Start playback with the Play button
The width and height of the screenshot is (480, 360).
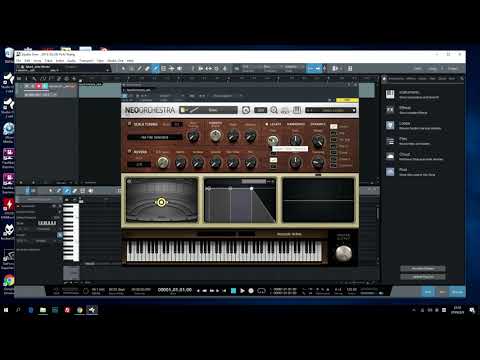242,291
